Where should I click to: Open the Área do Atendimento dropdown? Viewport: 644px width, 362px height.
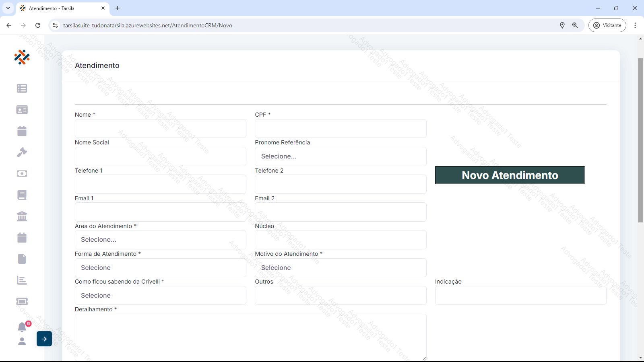point(160,240)
